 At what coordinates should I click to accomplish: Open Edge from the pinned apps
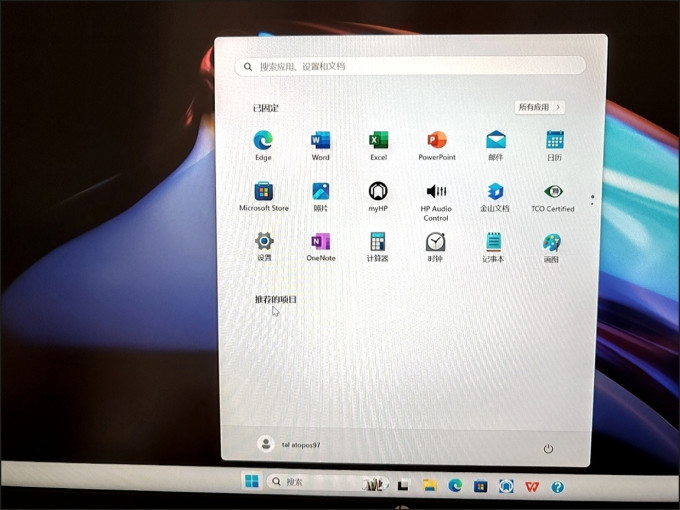tap(263, 146)
